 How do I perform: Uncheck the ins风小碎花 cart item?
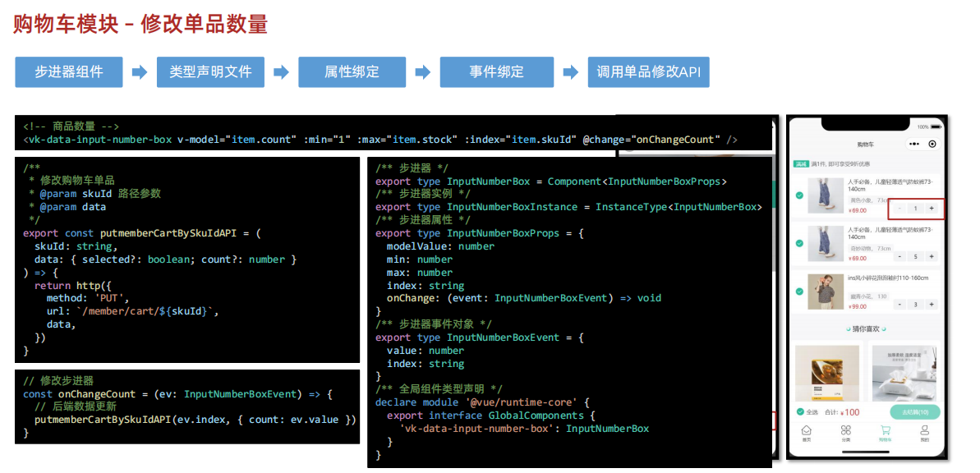799,292
